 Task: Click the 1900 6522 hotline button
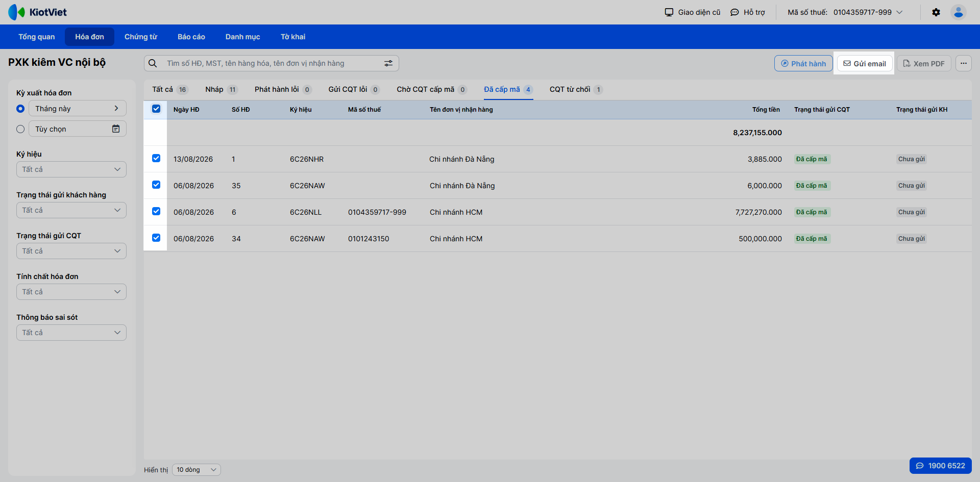(941, 466)
